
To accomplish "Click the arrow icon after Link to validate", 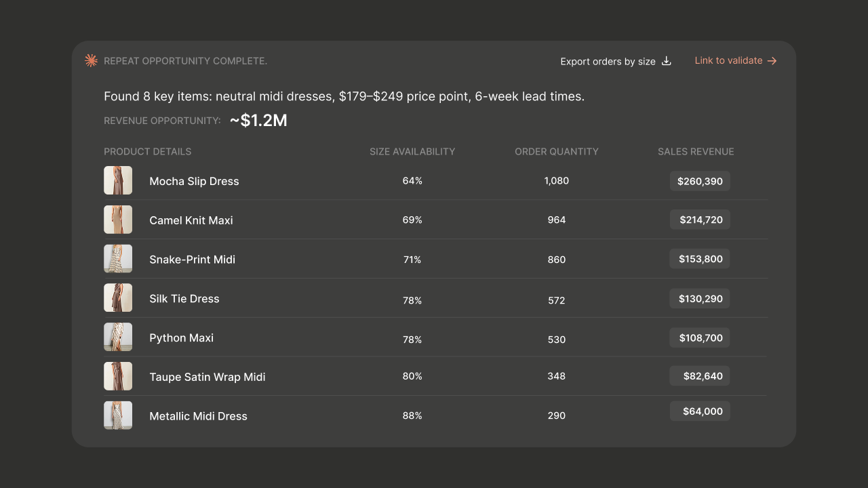I will pos(772,61).
